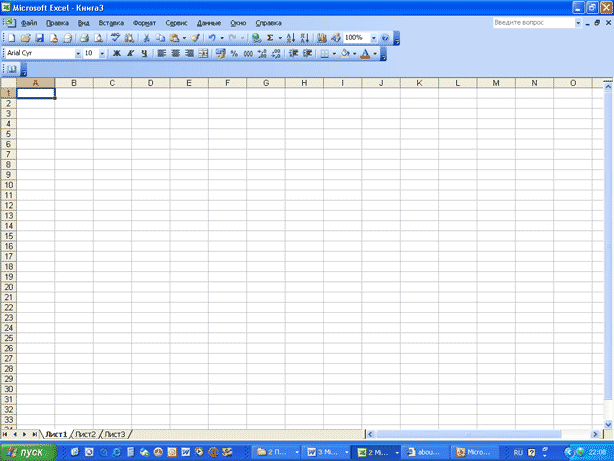Apply currency number format
This screenshot has width=614, height=461.
click(220, 53)
